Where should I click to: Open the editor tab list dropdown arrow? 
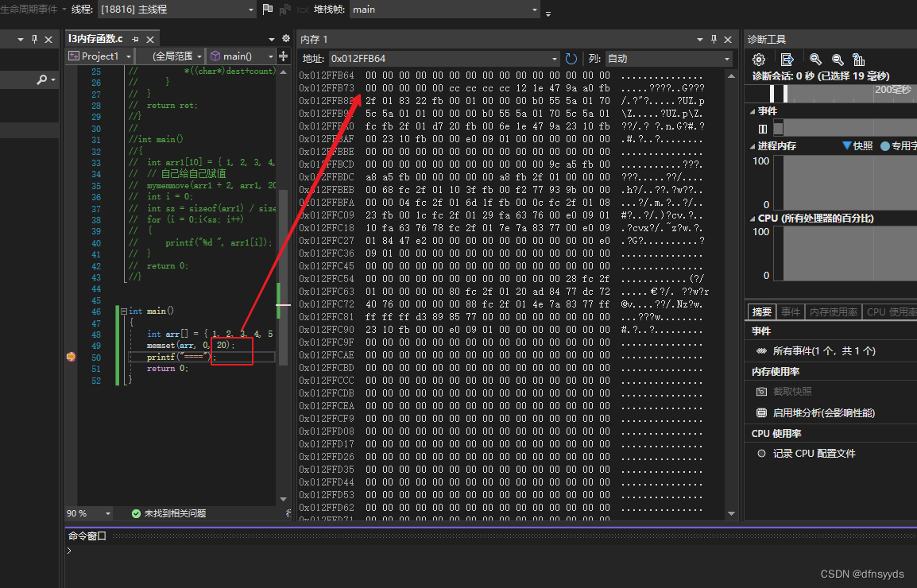coord(271,39)
